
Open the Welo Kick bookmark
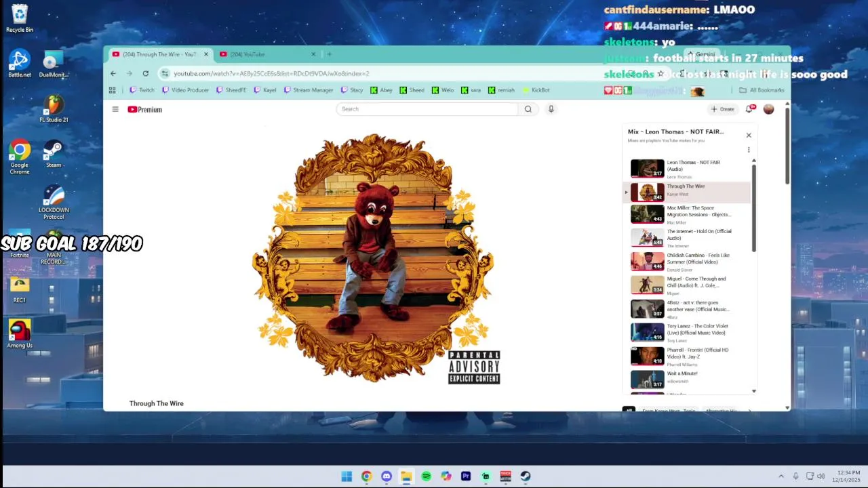tap(442, 90)
